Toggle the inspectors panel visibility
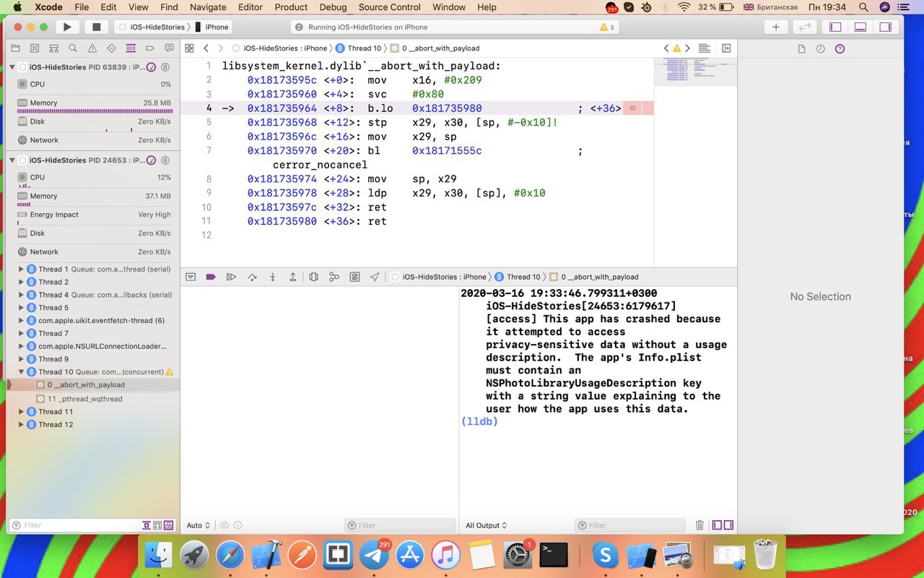Screen dimensions: 924x578 (885, 27)
